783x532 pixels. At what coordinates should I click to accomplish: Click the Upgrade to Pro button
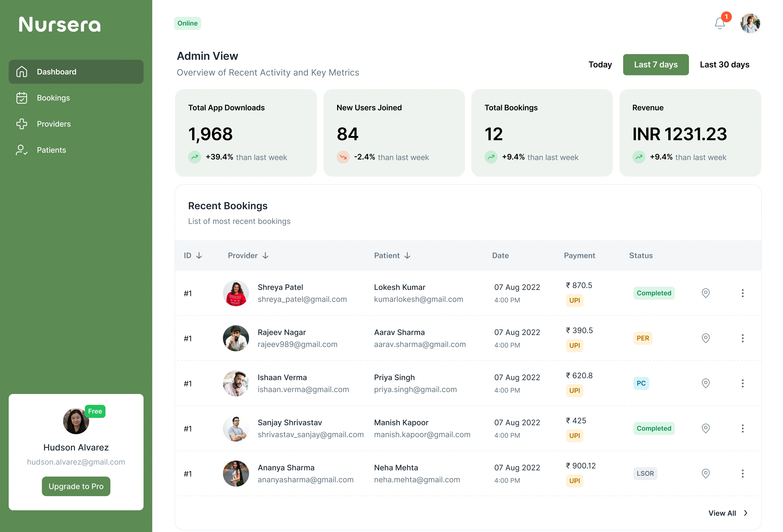pos(76,486)
